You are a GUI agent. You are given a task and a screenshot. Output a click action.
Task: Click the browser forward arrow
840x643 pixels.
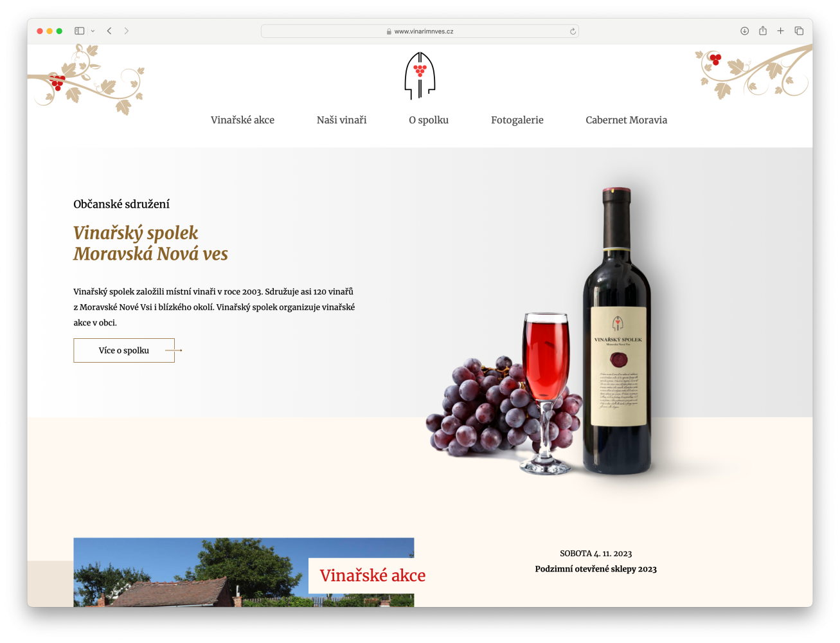point(127,31)
